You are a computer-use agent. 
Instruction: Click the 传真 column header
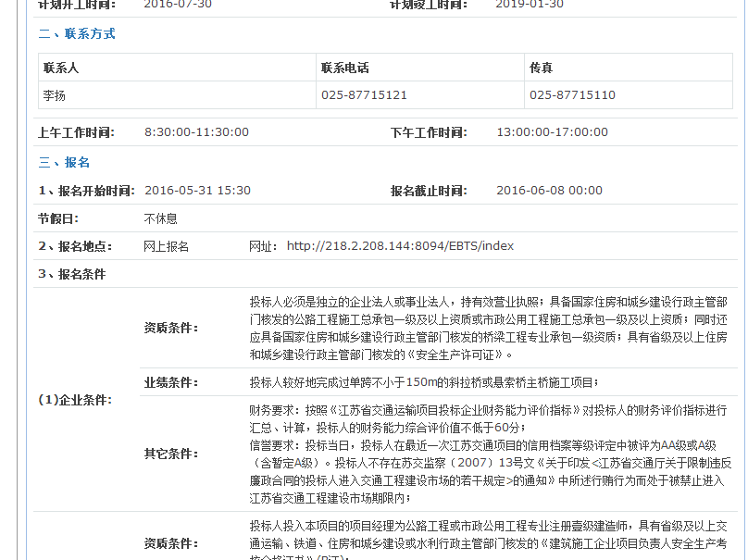point(541,68)
